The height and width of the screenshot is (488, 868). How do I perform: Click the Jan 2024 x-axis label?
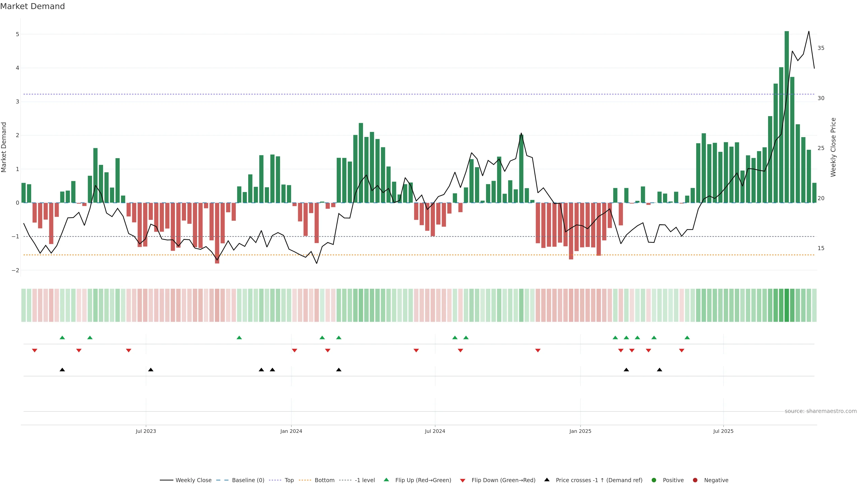click(x=291, y=431)
